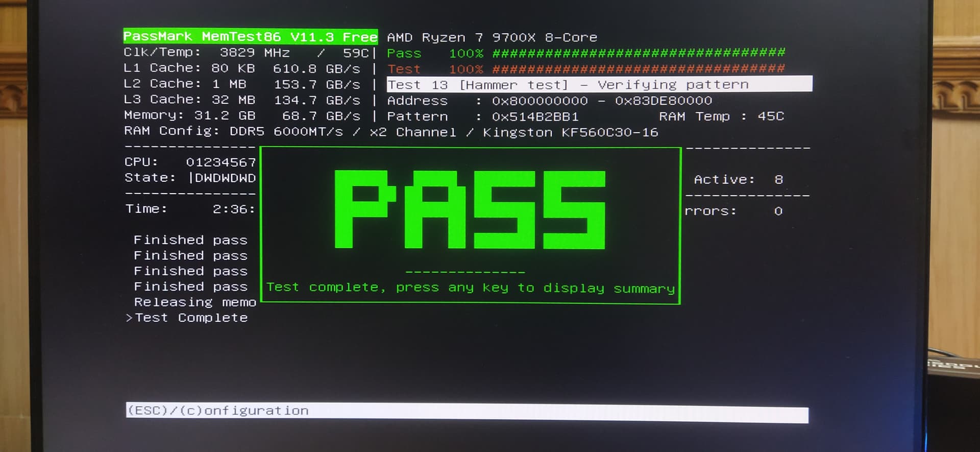Click the Errors count value
This screenshot has height=452, width=980.
coord(778,211)
